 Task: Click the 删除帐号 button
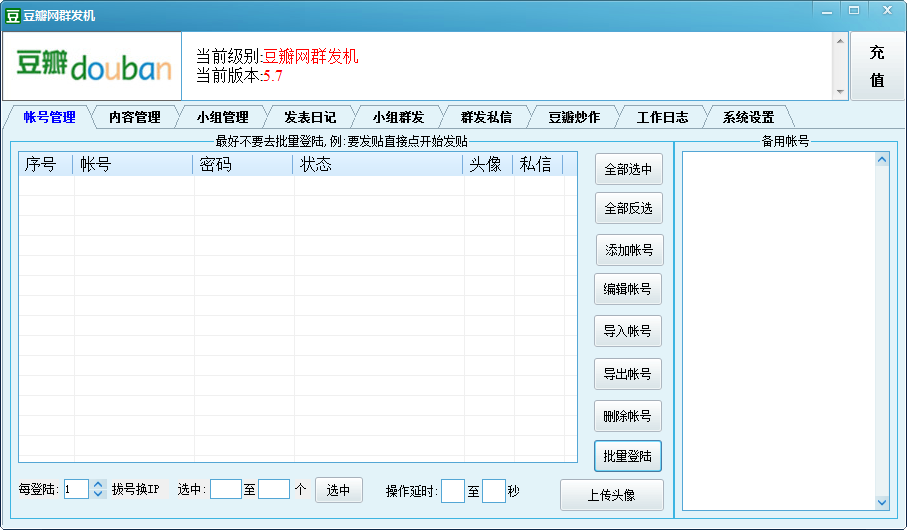(628, 416)
